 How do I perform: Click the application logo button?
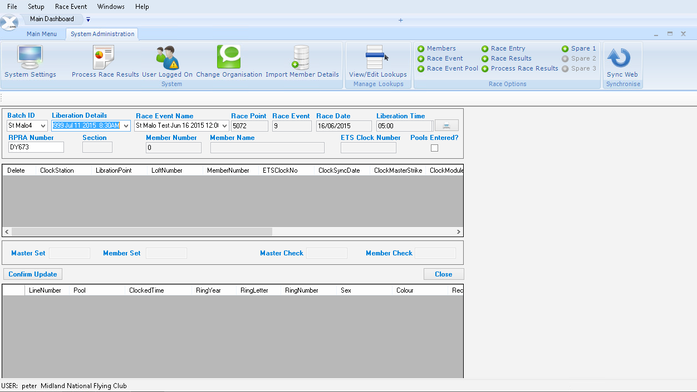[9, 22]
